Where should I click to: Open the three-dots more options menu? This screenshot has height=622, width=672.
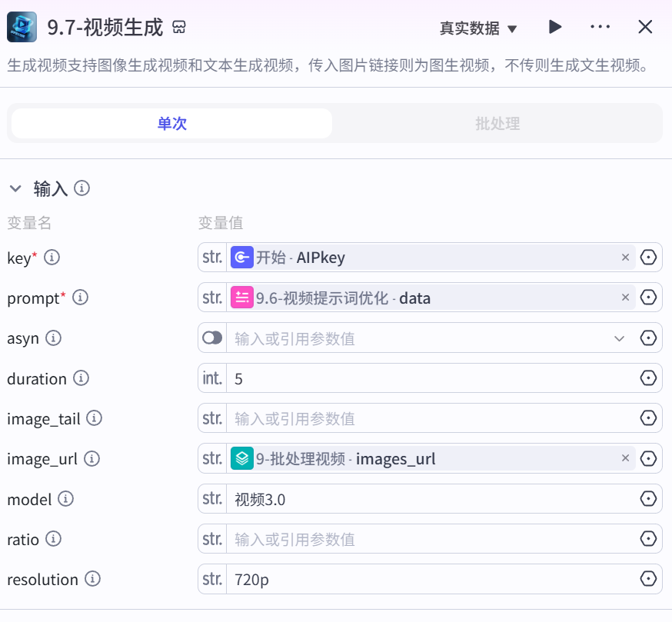coord(600,27)
